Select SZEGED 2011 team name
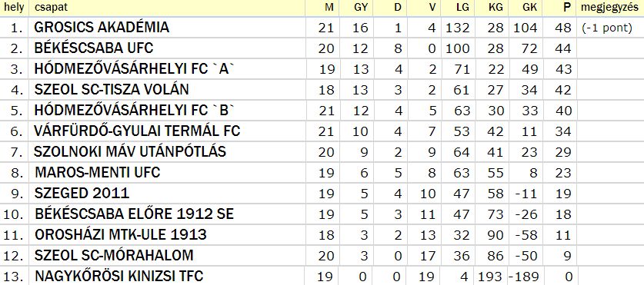The height and width of the screenshot is (285, 644). [82, 193]
